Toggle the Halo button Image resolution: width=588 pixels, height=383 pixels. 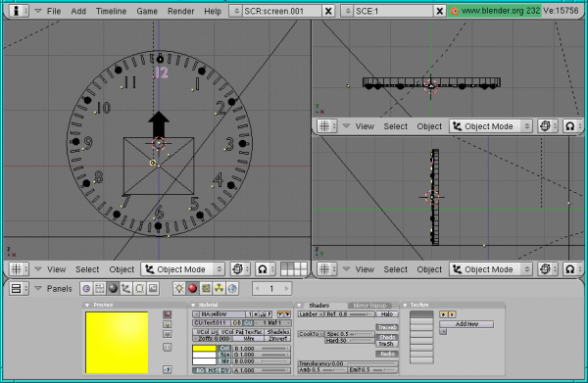tap(387, 314)
